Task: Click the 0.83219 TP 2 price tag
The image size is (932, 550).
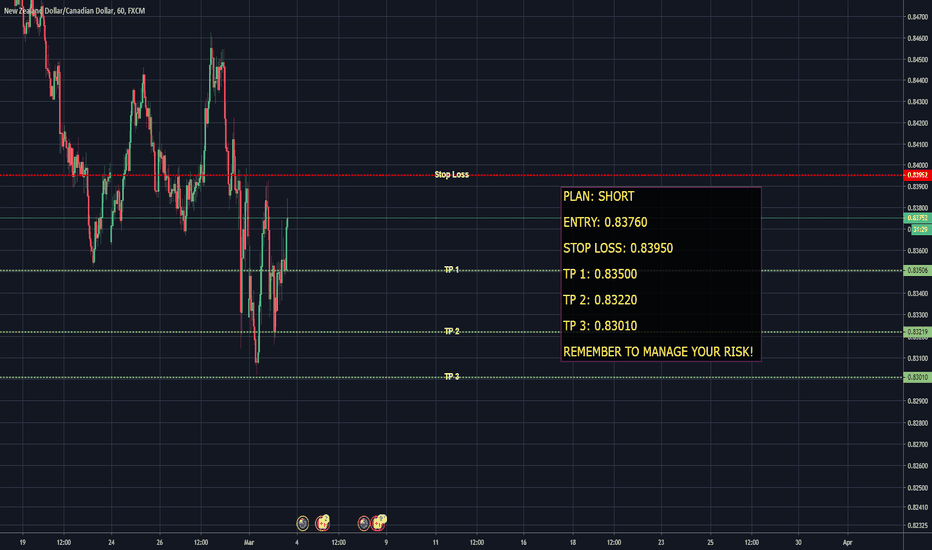Action: [x=917, y=332]
